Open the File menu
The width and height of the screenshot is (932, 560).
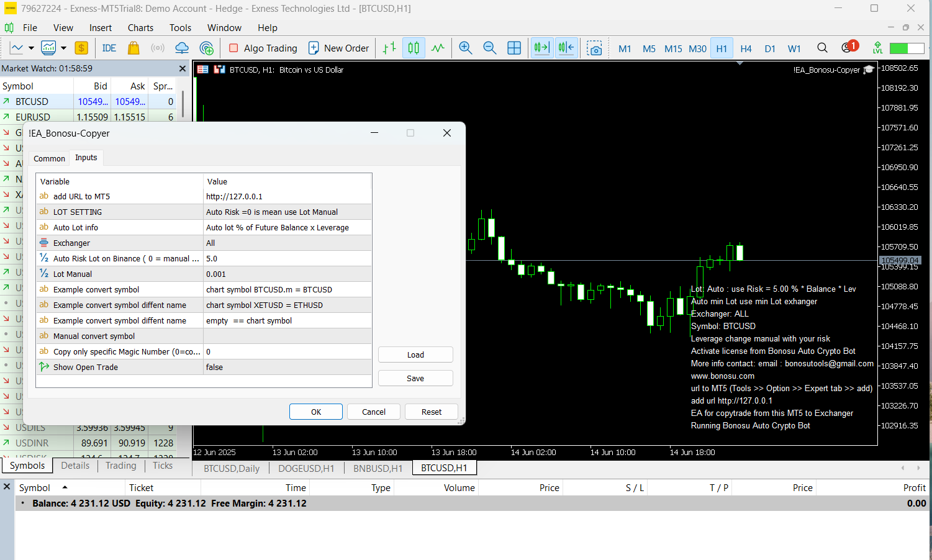coord(30,27)
